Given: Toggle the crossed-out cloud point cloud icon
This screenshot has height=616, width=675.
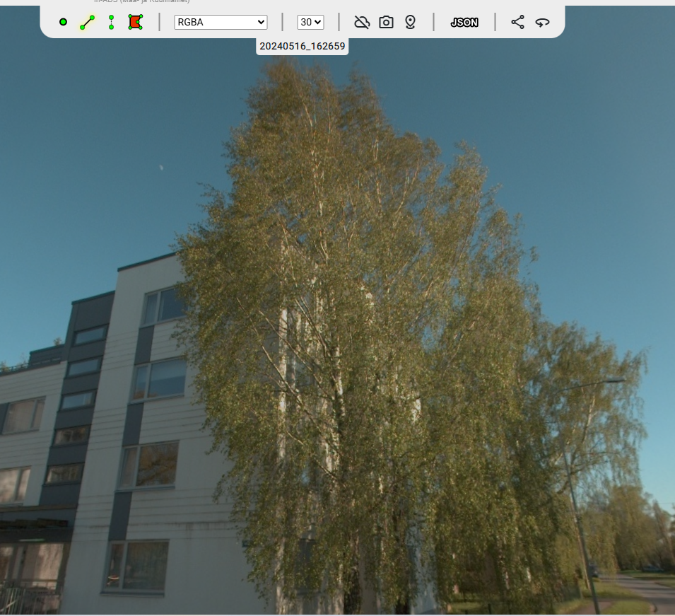Looking at the screenshot, I should tap(362, 22).
